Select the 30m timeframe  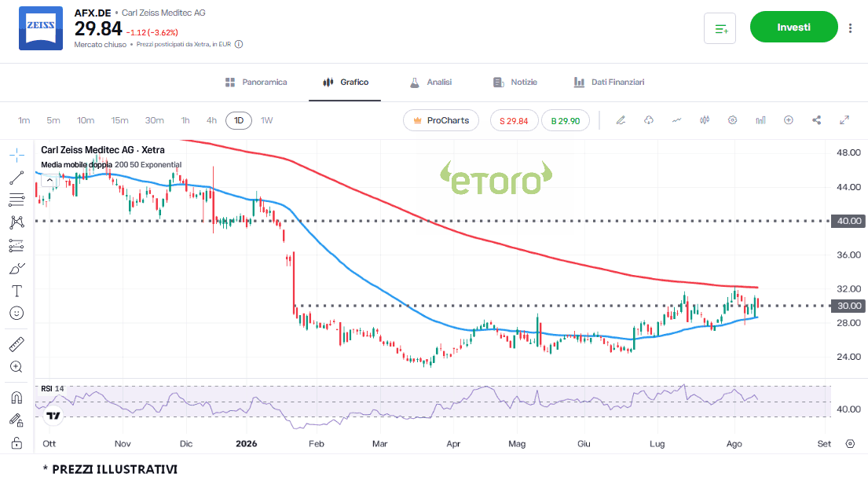tap(155, 120)
